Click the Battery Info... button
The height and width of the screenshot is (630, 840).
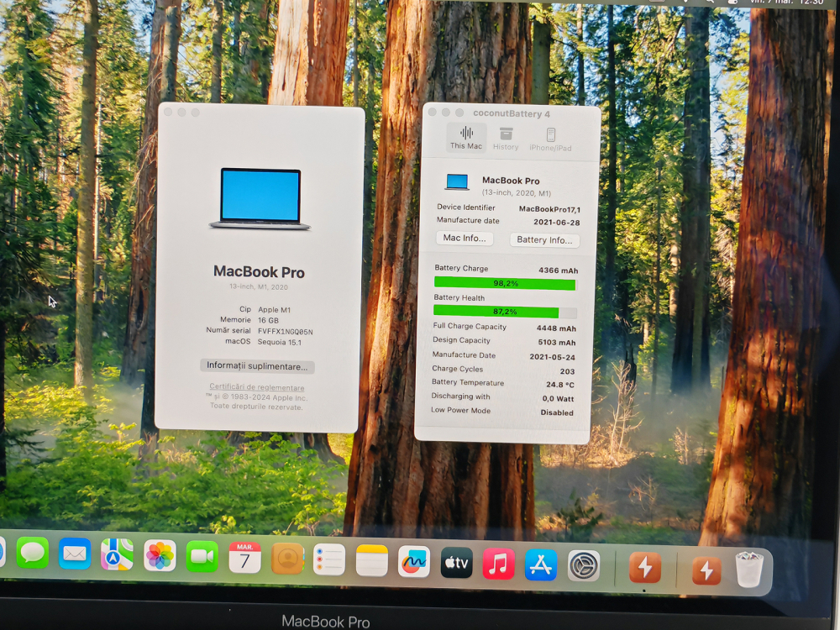pyautogui.click(x=544, y=240)
